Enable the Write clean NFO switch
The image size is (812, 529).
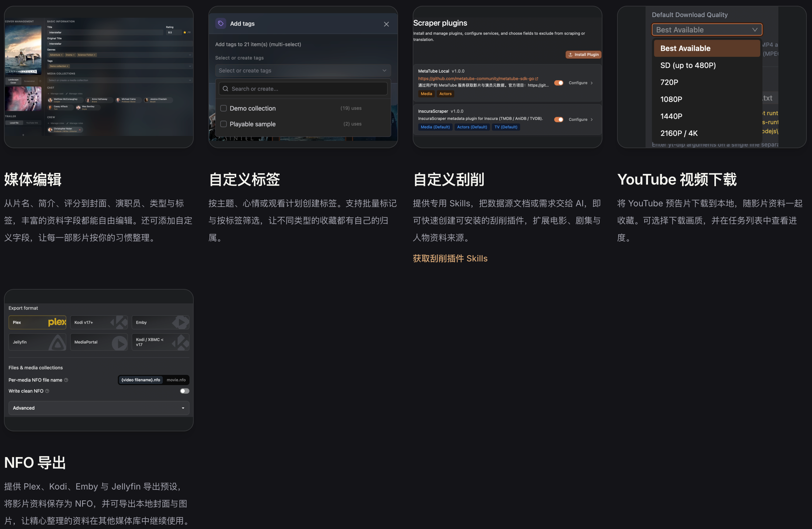click(184, 391)
